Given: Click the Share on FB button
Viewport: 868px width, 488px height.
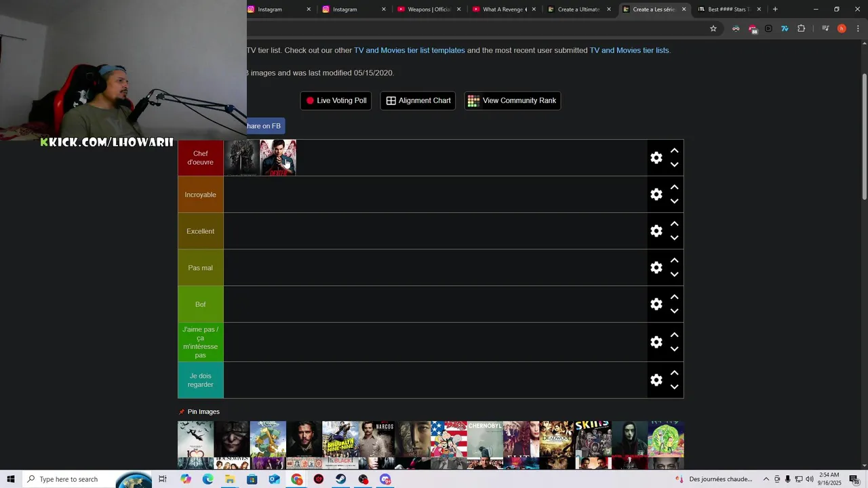Looking at the screenshot, I should (265, 126).
